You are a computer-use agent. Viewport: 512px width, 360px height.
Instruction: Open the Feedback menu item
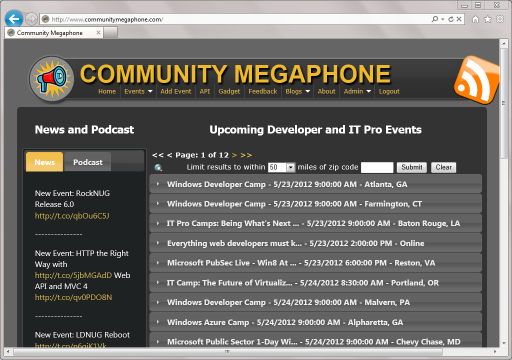click(x=263, y=91)
